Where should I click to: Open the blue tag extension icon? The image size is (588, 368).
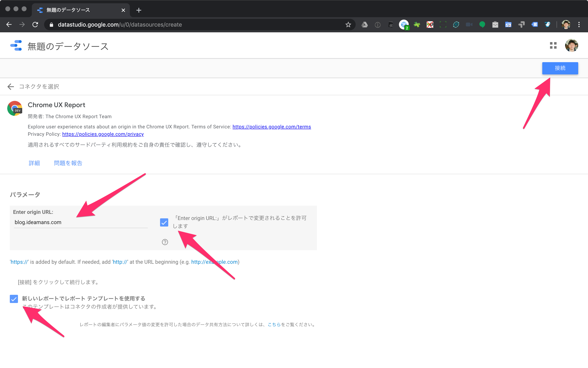pyautogui.click(x=535, y=25)
